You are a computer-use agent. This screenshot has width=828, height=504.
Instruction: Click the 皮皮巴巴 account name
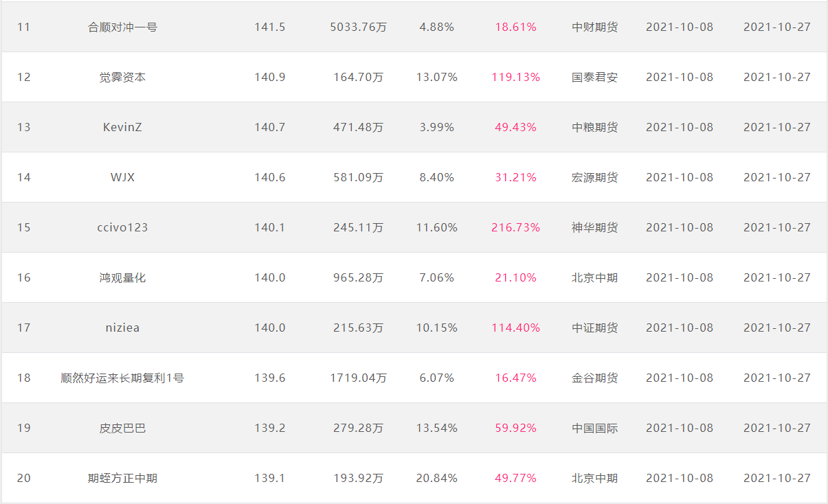coord(122,428)
